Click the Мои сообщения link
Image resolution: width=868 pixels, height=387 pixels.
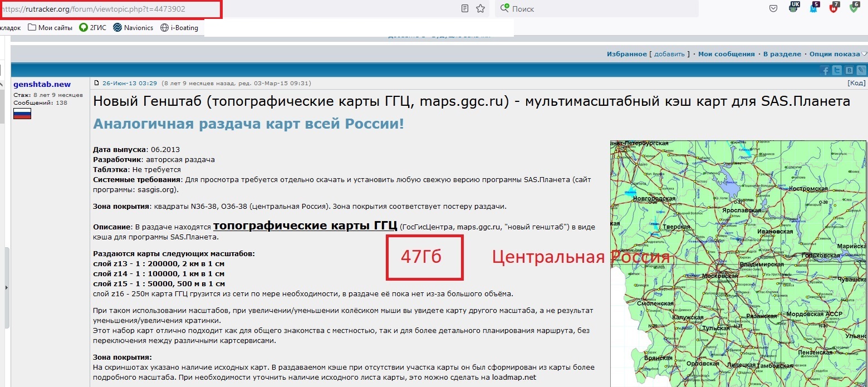726,54
